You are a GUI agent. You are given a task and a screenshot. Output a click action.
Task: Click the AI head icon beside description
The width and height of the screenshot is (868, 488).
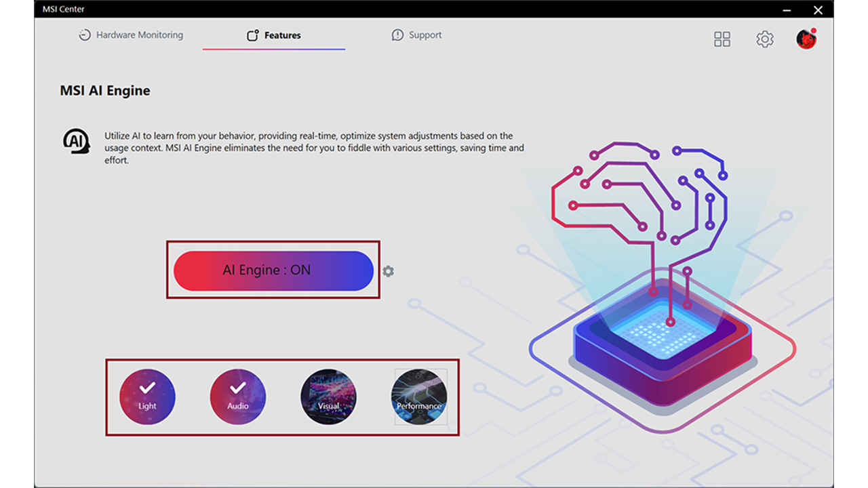coord(76,141)
